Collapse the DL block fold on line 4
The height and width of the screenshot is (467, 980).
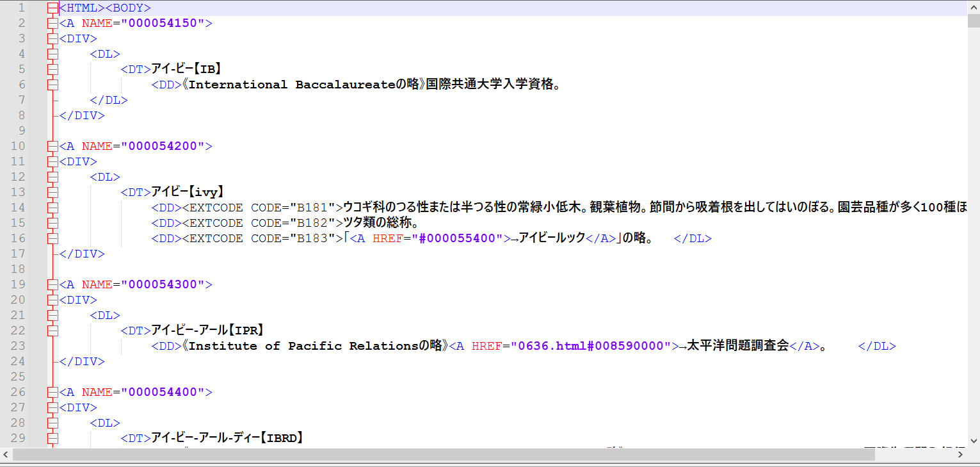click(x=52, y=54)
